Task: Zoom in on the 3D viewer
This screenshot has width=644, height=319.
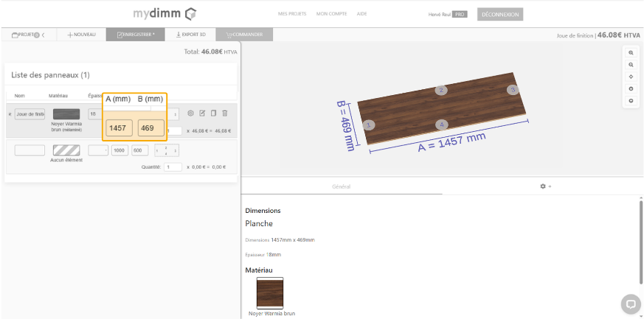Action: point(631,53)
